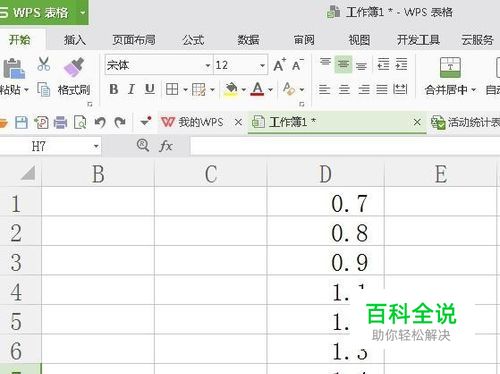Click Select All corner triangle
The width and height of the screenshot is (500, 374).
click(27, 173)
